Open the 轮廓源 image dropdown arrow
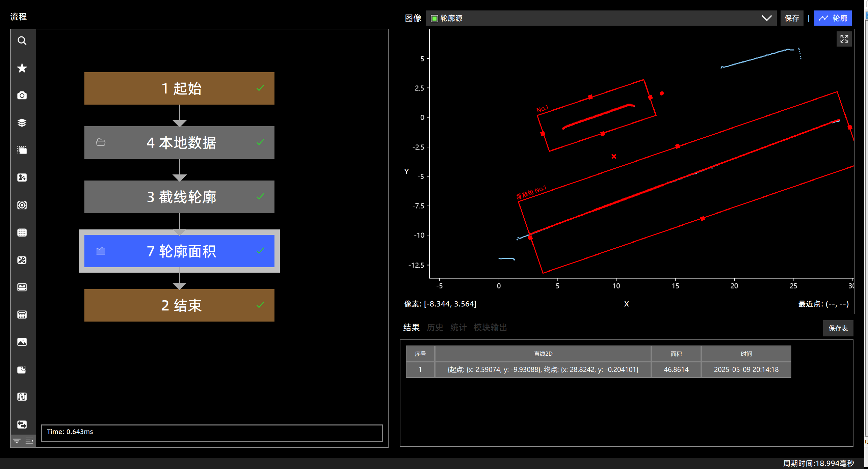Viewport: 868px width, 469px height. (x=767, y=18)
